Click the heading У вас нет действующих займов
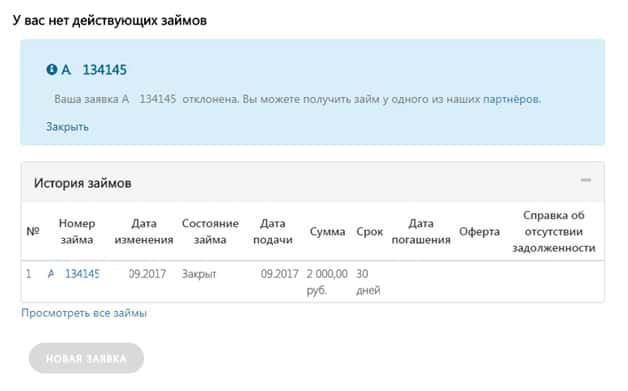Image resolution: width=628 pixels, height=391 pixels. pyautogui.click(x=110, y=20)
